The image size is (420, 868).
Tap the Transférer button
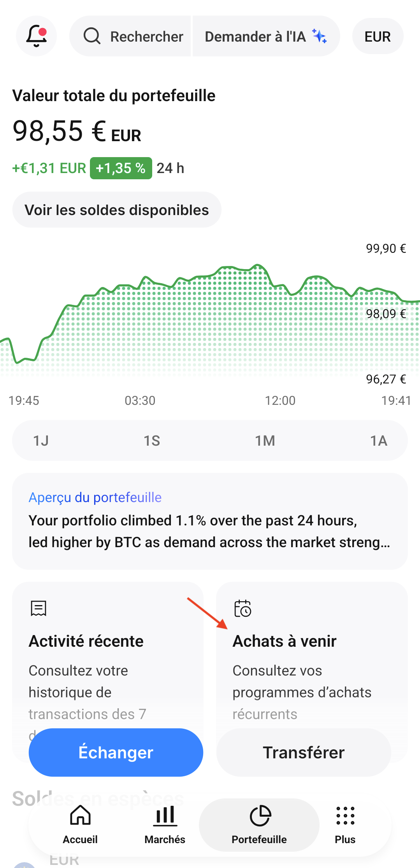[x=304, y=752]
